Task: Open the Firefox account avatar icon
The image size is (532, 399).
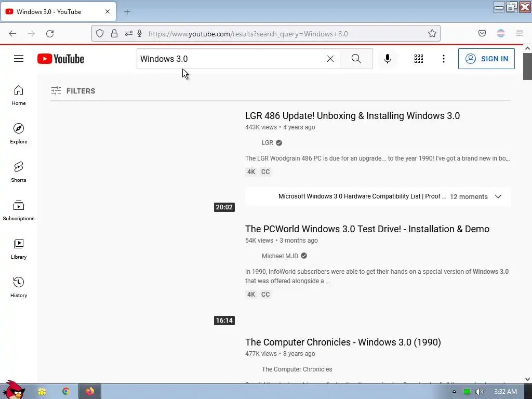Action: 501,33
